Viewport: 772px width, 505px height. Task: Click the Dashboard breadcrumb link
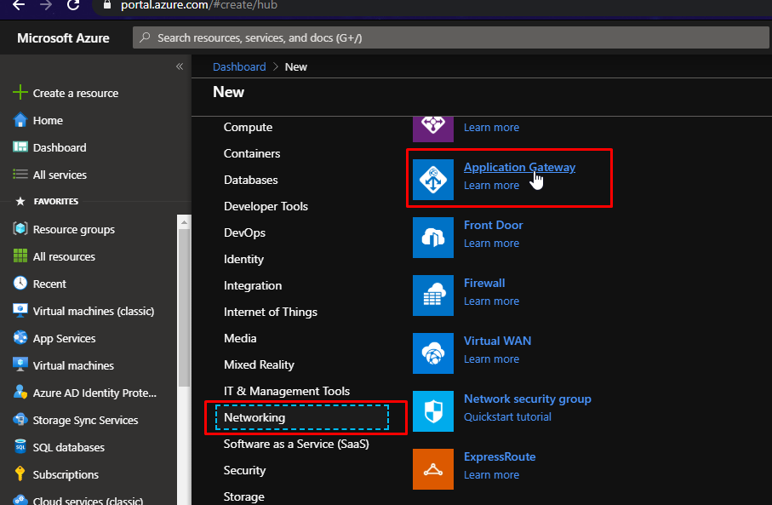click(239, 67)
